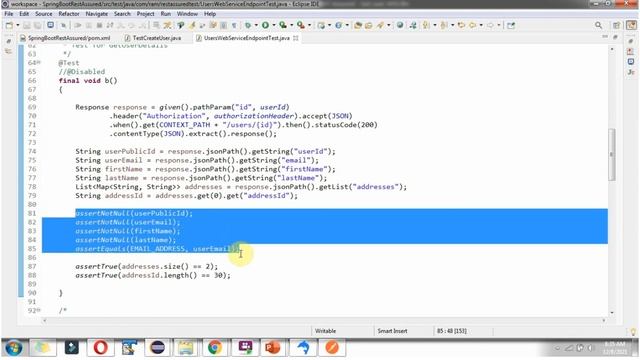640x360 pixels.
Task: Open the New wizard dropdown arrow
Action: click(x=18, y=25)
